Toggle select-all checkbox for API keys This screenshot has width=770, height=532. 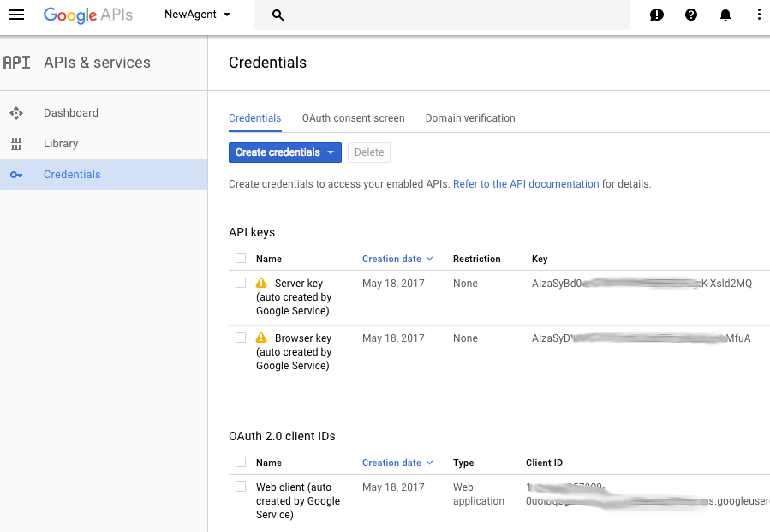click(241, 258)
